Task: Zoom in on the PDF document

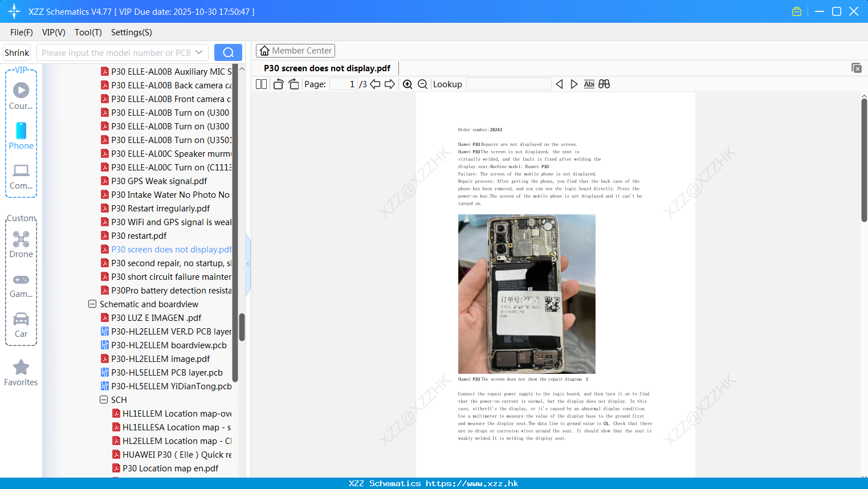Action: coord(407,84)
